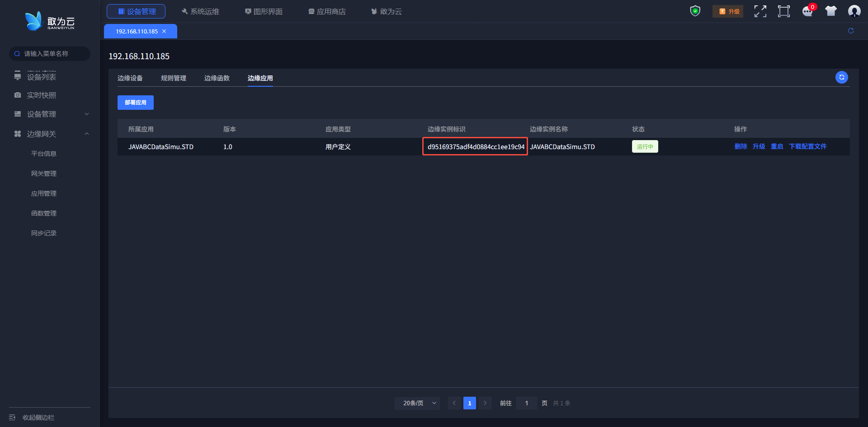The image size is (868, 427).
Task: Click the blue round refresh button
Action: (x=842, y=77)
